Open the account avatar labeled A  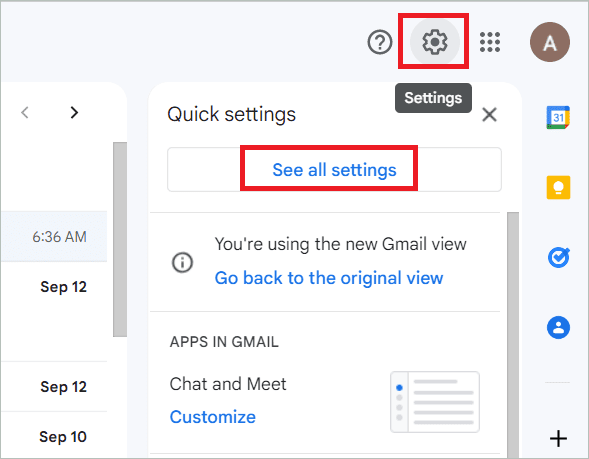pos(550,42)
